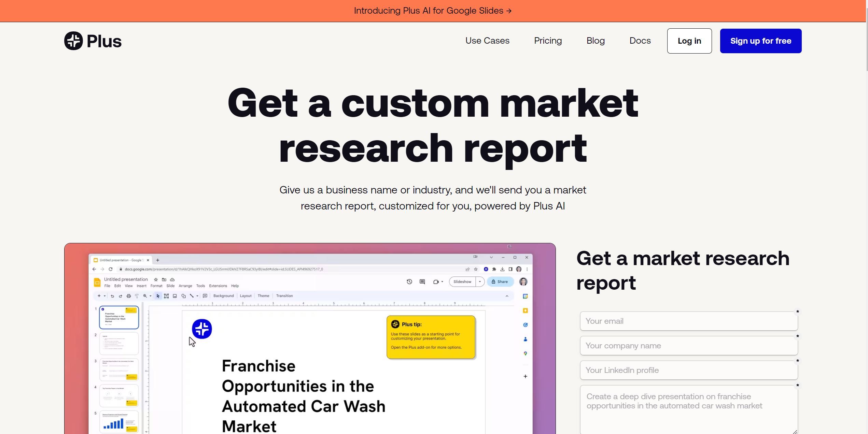Click Share button in Slides demo

[x=500, y=281]
